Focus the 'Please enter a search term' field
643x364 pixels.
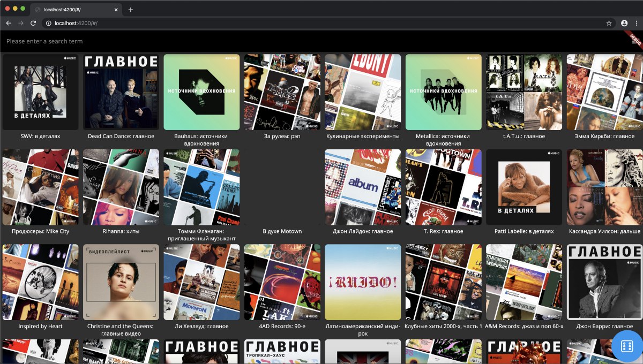tap(44, 41)
